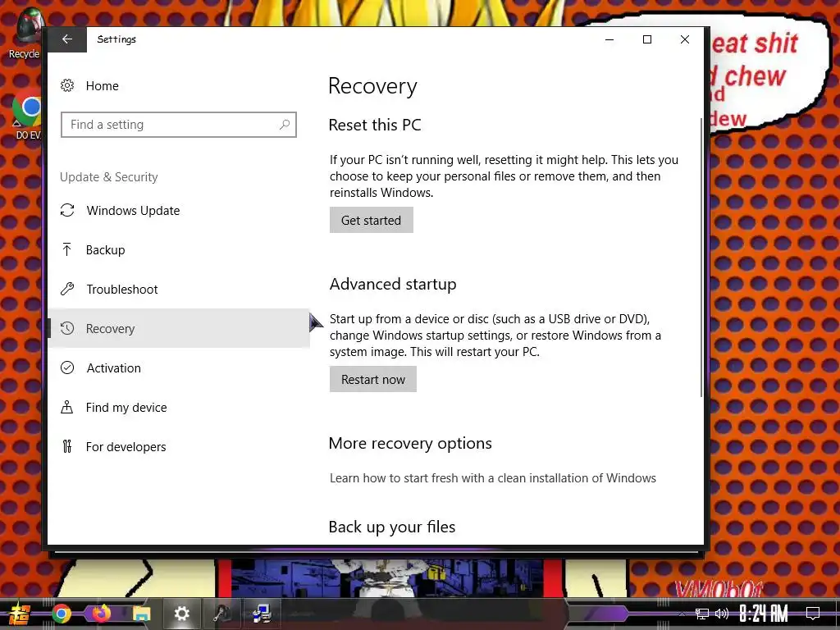Screen dimensions: 840x630
Task: Click Get started under Reset this PC
Action: [x=372, y=220]
